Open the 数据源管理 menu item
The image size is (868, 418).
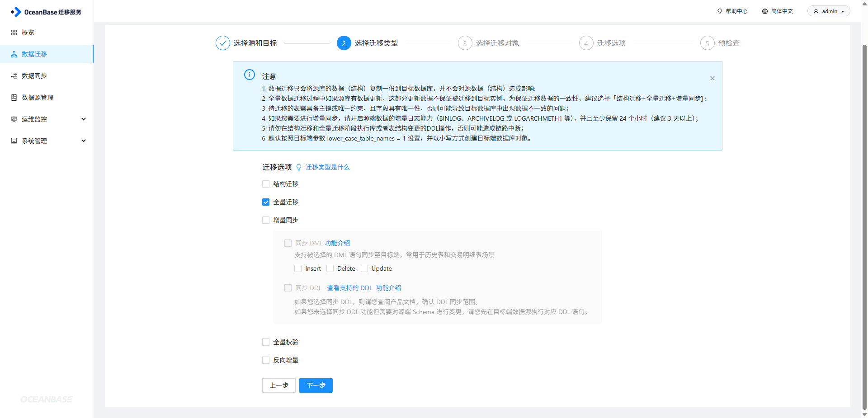click(x=47, y=98)
